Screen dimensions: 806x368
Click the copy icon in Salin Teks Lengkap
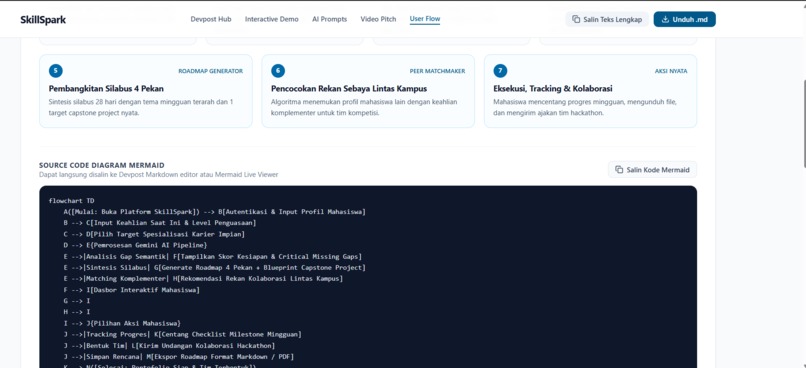[576, 20]
